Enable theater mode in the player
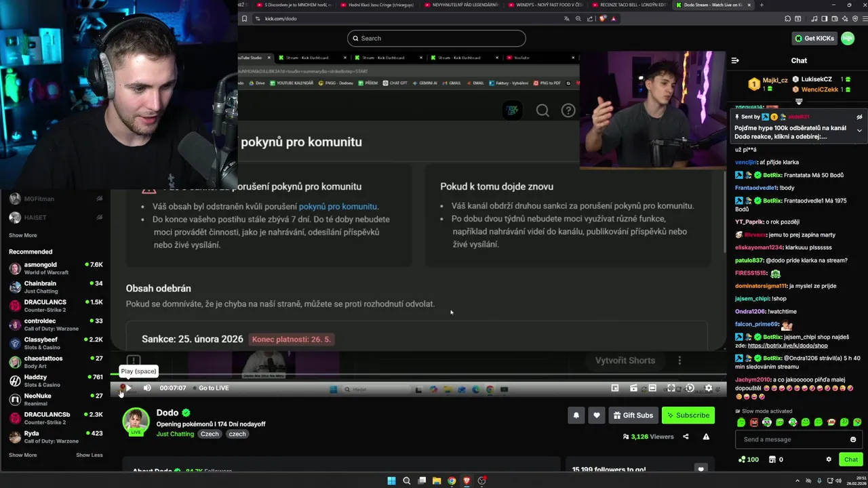Viewport: 868px width, 488px height. (x=652, y=388)
